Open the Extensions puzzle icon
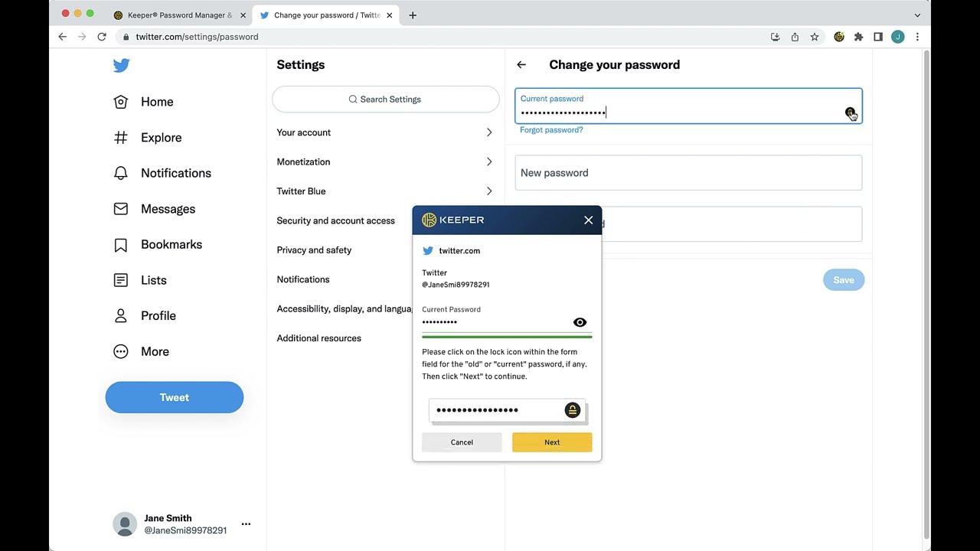This screenshot has height=551, width=980. (x=858, y=37)
